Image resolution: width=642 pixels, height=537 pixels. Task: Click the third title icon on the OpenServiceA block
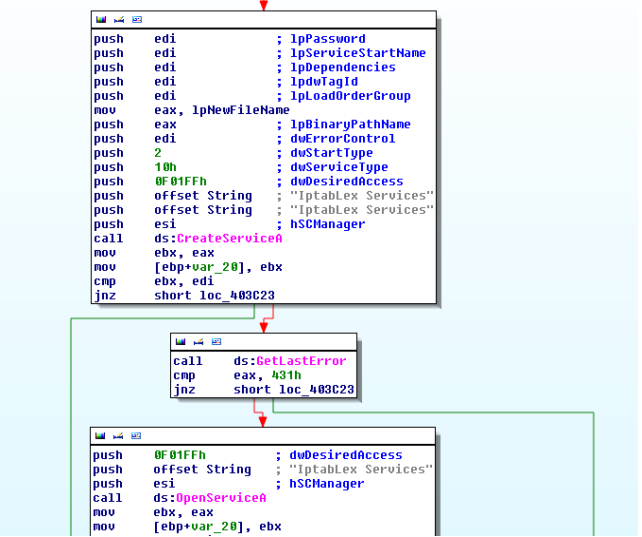[x=136, y=436]
